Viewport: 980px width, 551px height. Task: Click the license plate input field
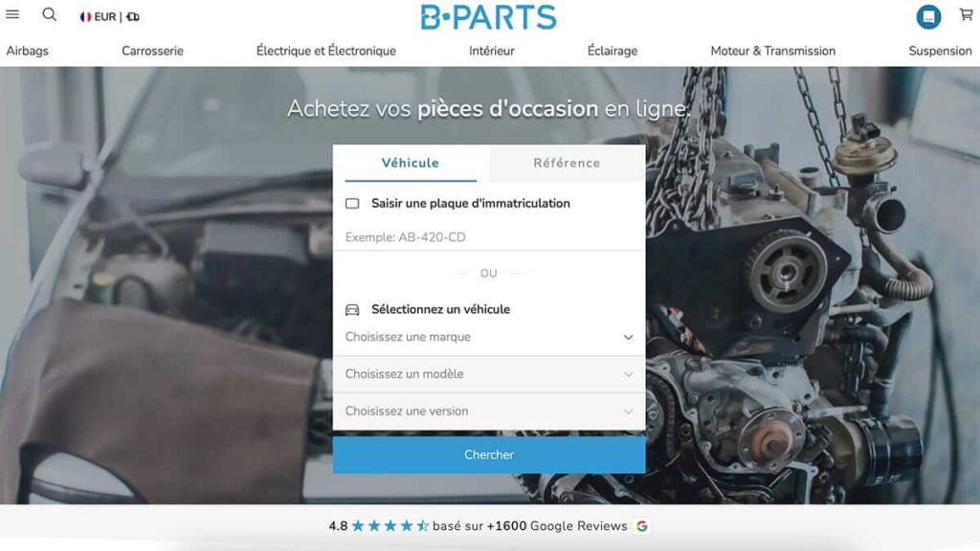click(x=488, y=236)
